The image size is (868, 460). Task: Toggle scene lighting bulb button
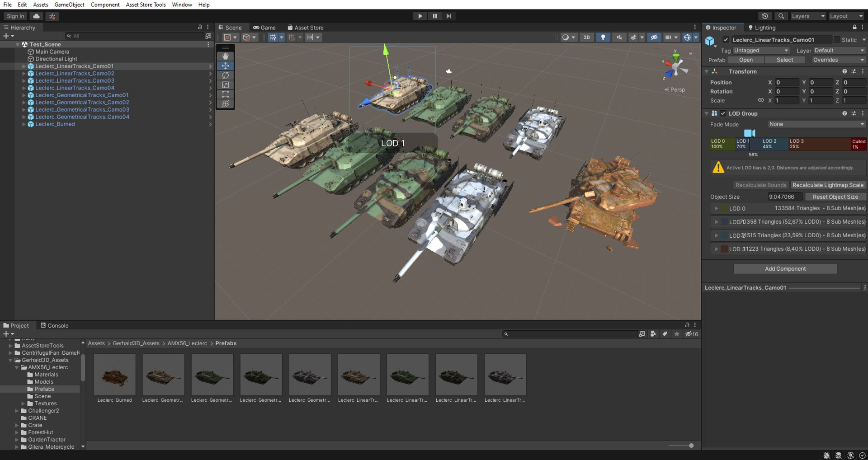click(x=603, y=38)
